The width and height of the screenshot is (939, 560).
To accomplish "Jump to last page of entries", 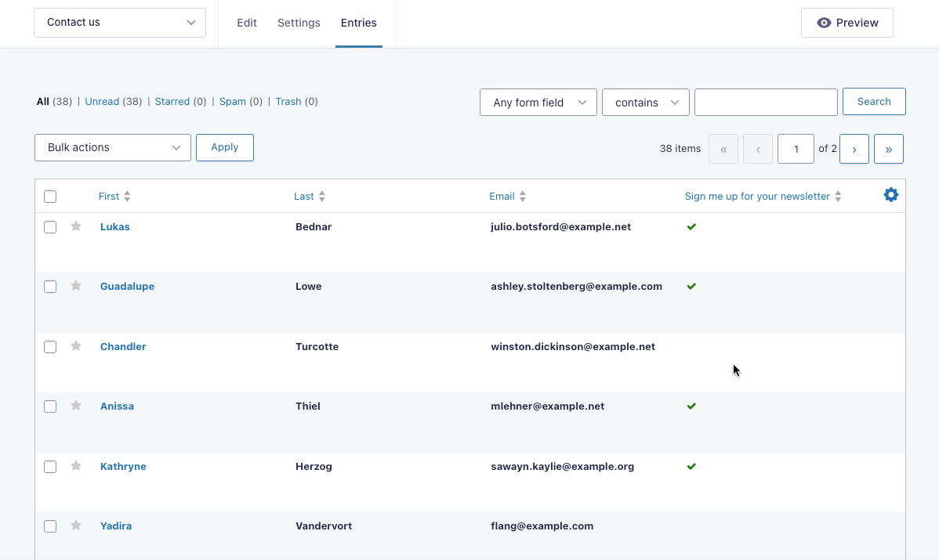I will pos(888,149).
